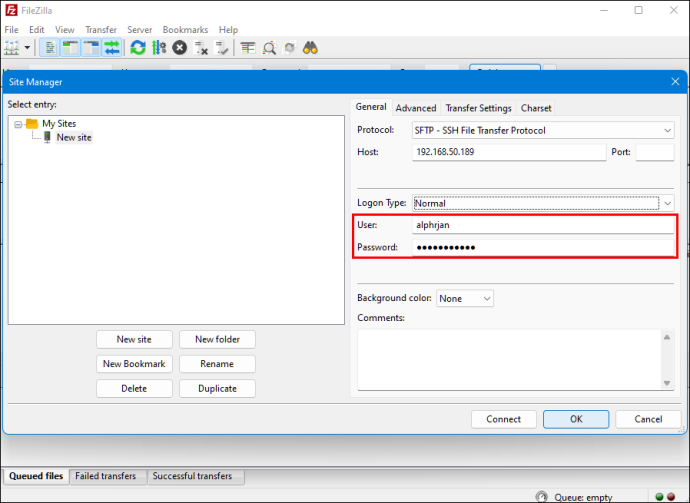Open the Bookmarks menu

[185, 30]
